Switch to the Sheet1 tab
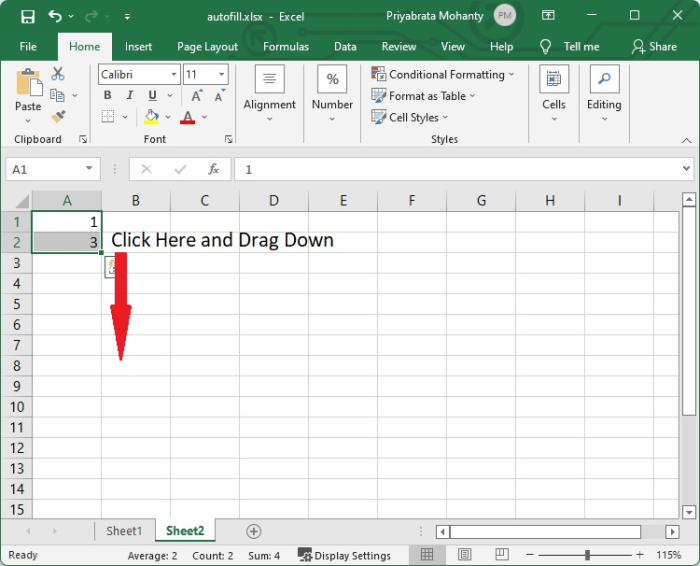The height and width of the screenshot is (566, 700). (x=124, y=531)
